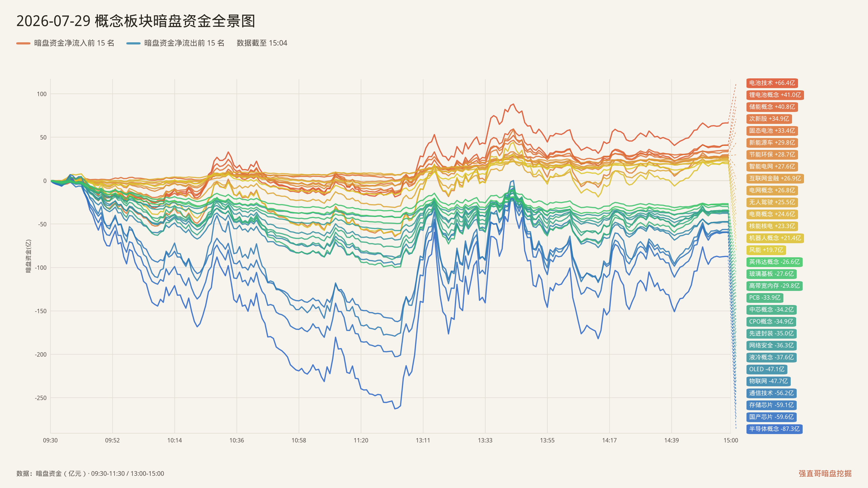868x488 pixels.
Task: Click the orange inflow legend line swatch
Action: pos(23,43)
